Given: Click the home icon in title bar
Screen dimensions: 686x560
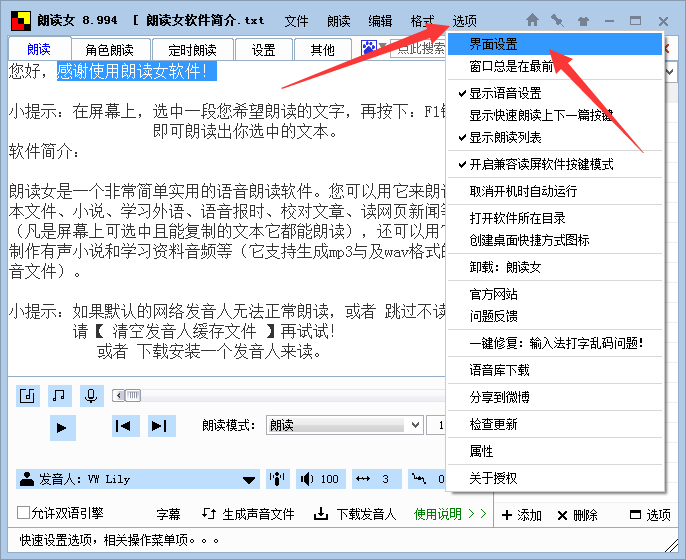Looking at the screenshot, I should [532, 20].
